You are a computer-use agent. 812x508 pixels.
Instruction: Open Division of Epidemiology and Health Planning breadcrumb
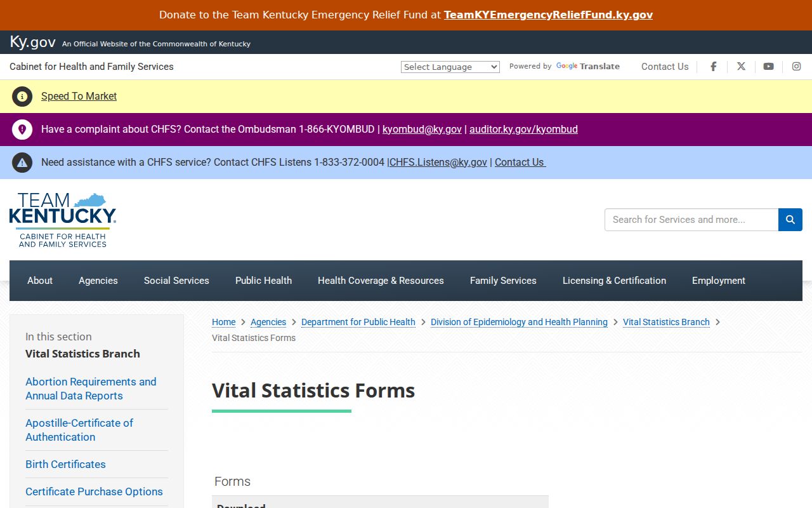519,322
